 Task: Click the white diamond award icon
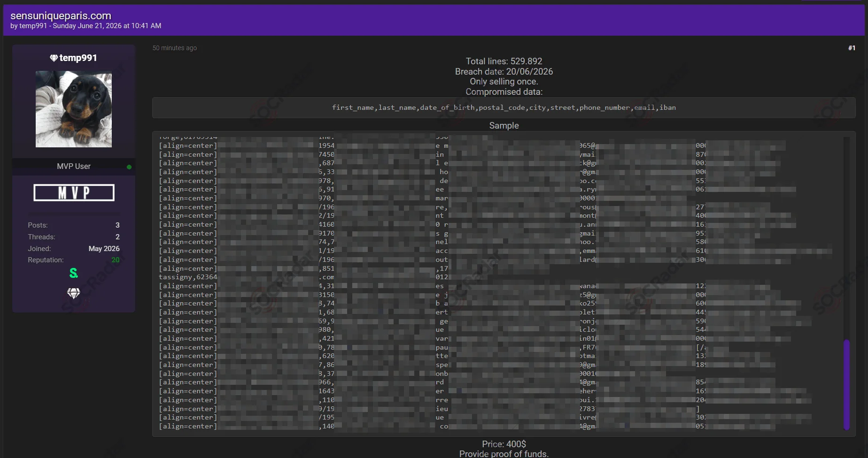(74, 293)
